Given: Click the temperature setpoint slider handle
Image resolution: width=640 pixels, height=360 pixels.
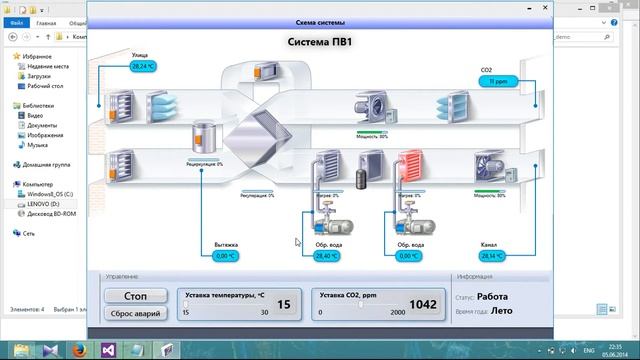Looking at the screenshot, I should click(186, 304).
